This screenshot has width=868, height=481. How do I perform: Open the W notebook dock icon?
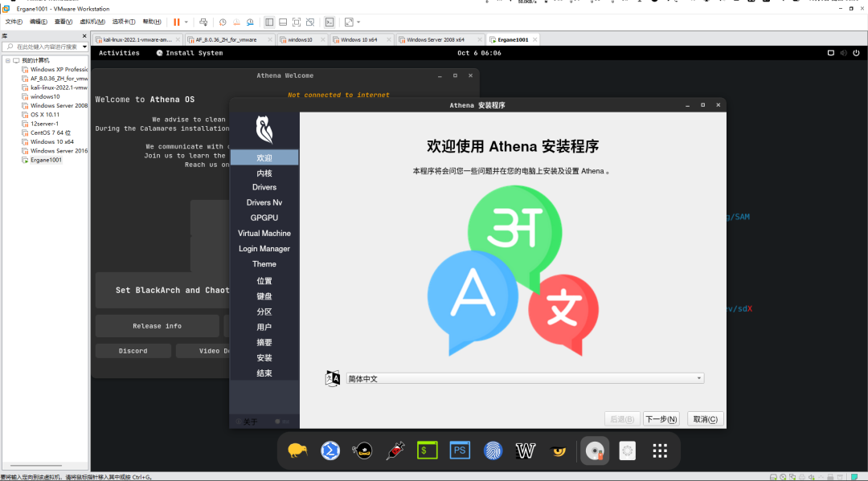[526, 451]
